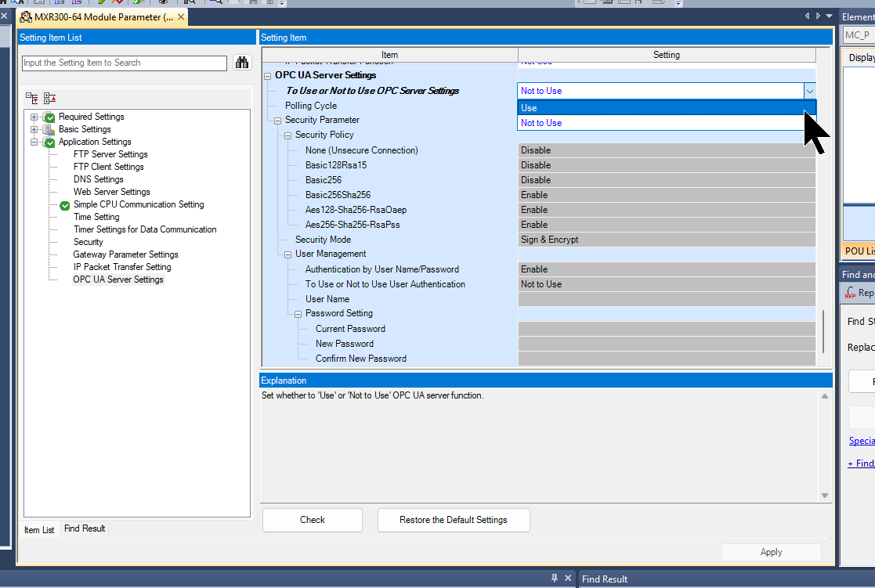Click the setting item search field
The width and height of the screenshot is (875, 588).
click(125, 63)
